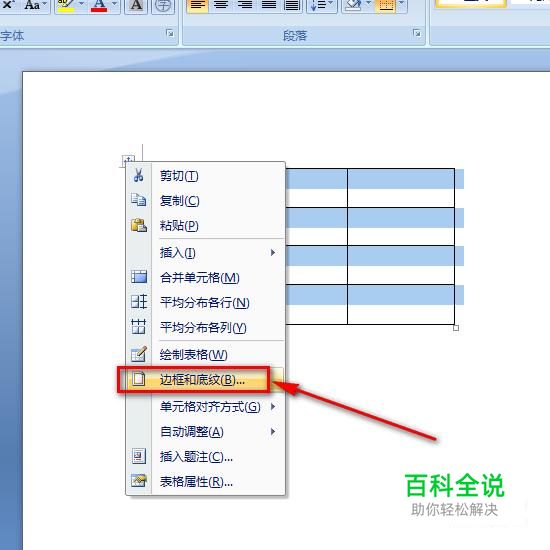Screen dimensions: 550x550
Task: Open the 段落 dialog launcher
Action: pyautogui.click(x=417, y=34)
